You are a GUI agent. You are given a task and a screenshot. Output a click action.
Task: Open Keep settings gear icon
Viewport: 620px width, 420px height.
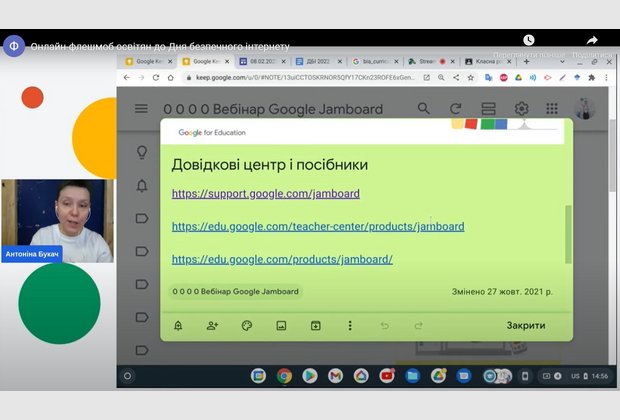coord(521,108)
